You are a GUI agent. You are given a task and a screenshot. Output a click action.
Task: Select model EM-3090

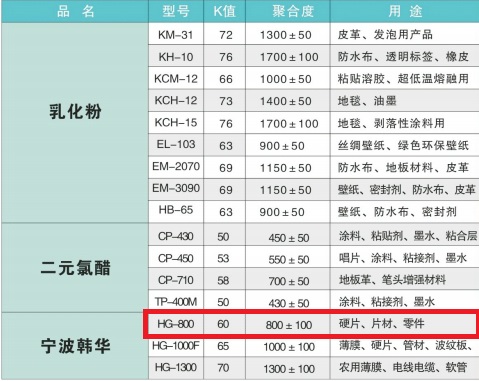(x=176, y=188)
